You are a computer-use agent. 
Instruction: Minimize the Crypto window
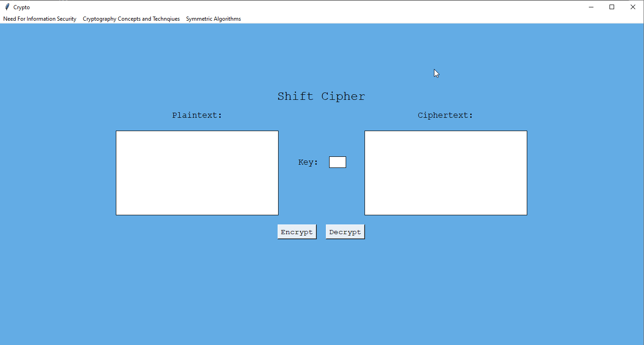[591, 7]
